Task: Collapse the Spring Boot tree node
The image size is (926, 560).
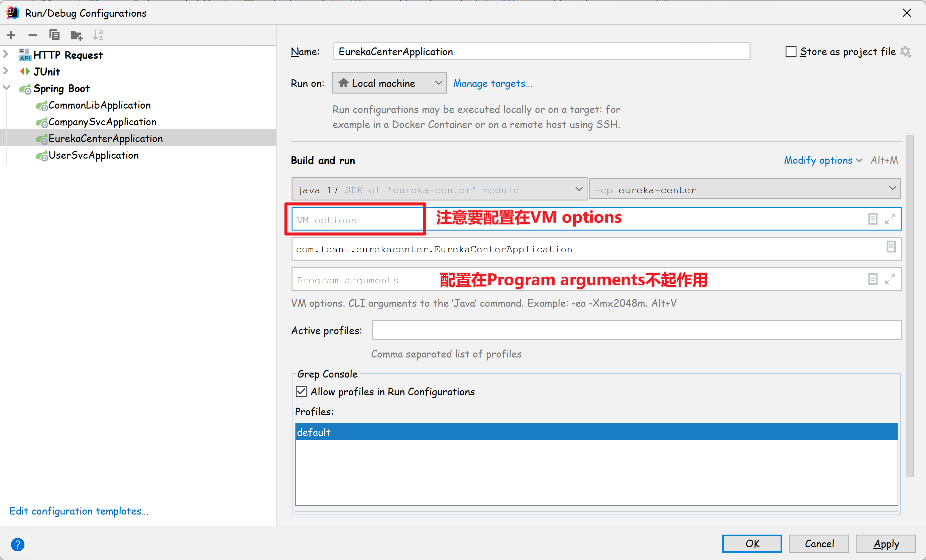Action: tap(6, 88)
